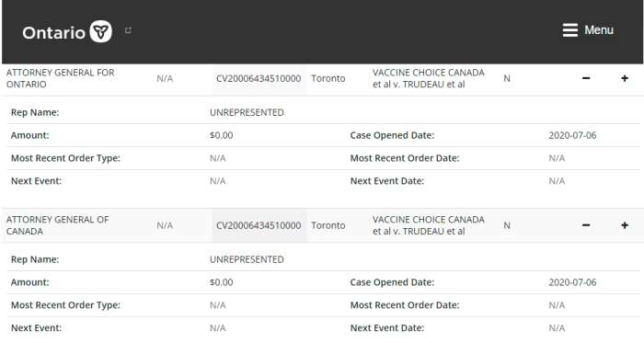644x343 pixels.
Task: Expand Attorney General for Ontario row with plus
Action: [x=625, y=78]
